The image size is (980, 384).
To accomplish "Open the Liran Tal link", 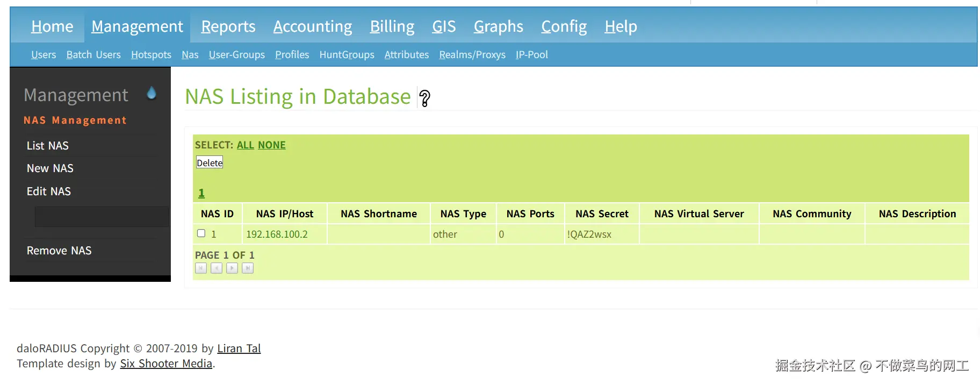I will [x=239, y=349].
